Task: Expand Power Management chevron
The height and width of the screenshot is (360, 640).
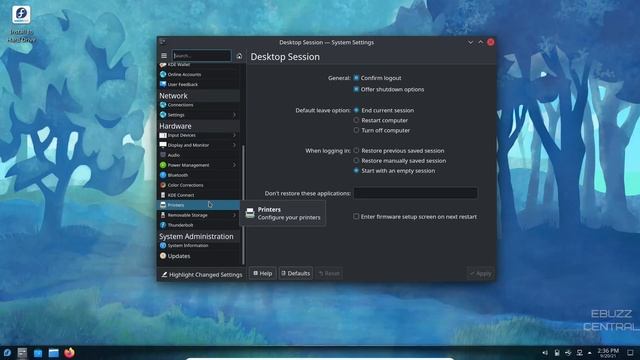Action: tap(234, 165)
